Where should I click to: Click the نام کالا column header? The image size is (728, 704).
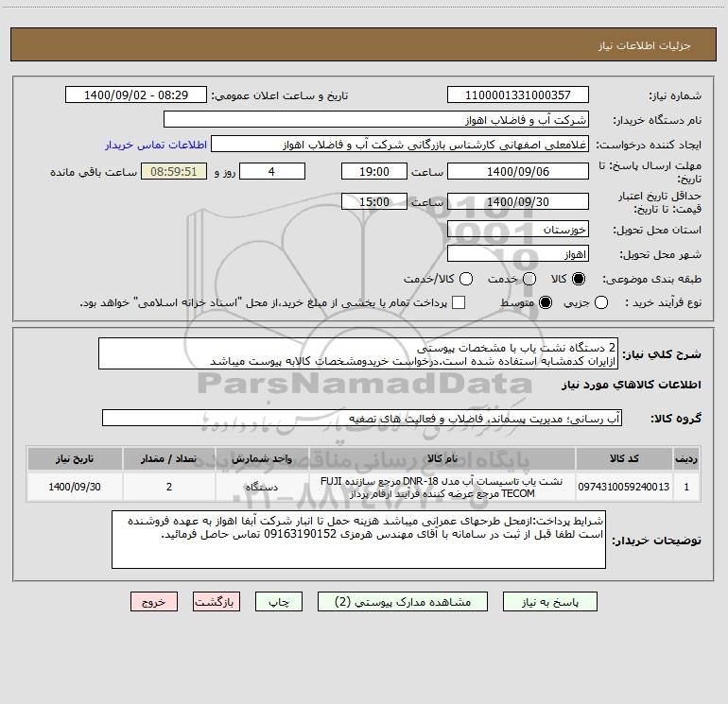click(x=442, y=458)
